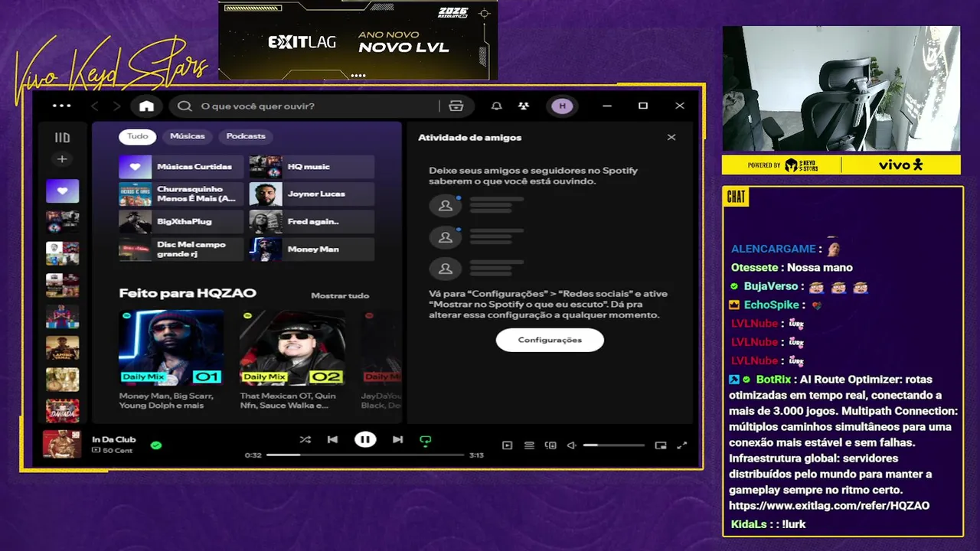Open BigXthaPlug shortcut
Image resolution: width=980 pixels, height=551 pixels.
[x=181, y=221]
